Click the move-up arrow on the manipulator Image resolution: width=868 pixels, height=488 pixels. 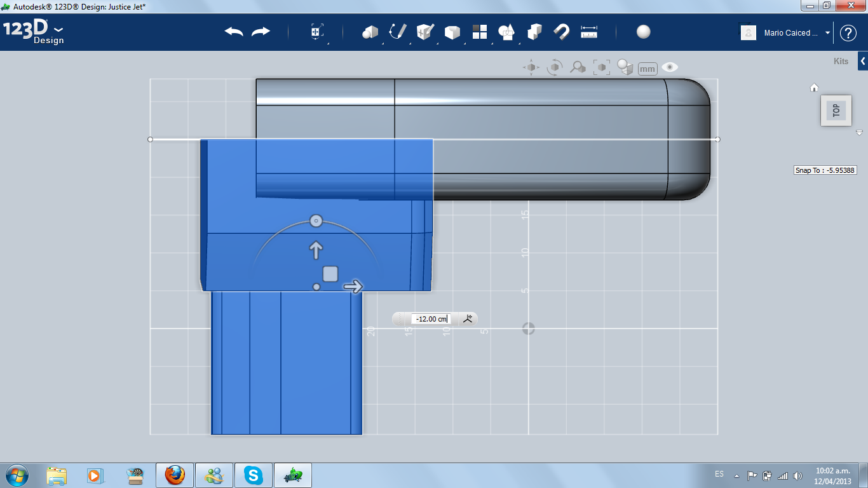(316, 250)
